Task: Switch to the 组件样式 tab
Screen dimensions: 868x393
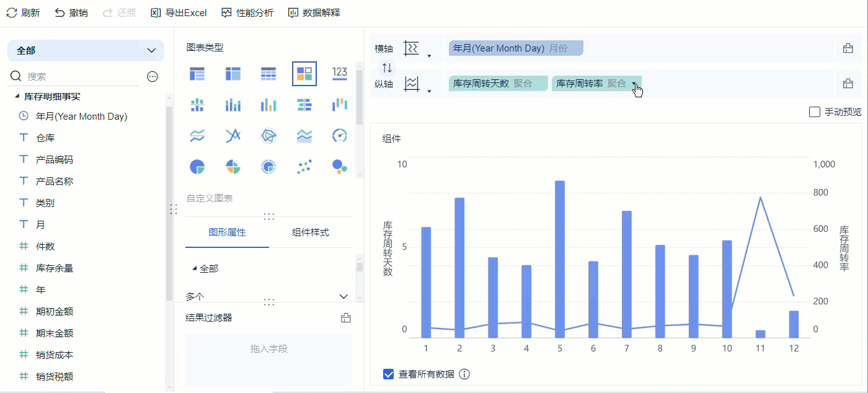Action: [311, 232]
